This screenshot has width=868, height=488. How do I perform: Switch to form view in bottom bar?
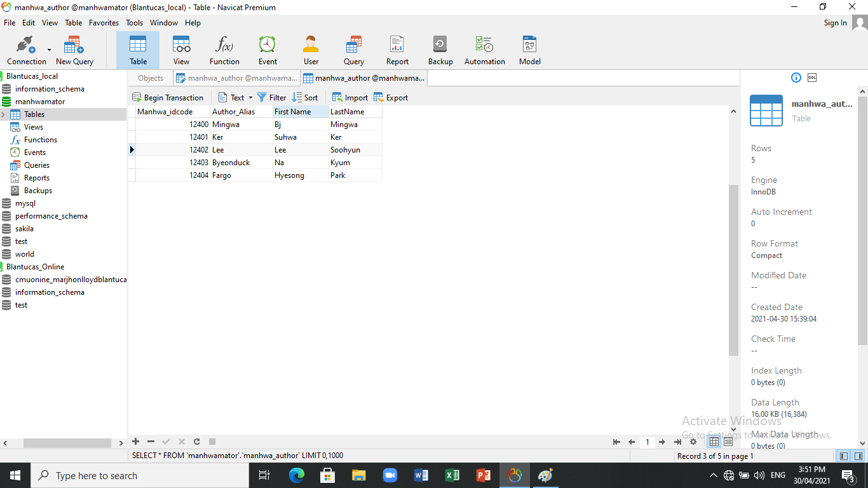pyautogui.click(x=728, y=442)
